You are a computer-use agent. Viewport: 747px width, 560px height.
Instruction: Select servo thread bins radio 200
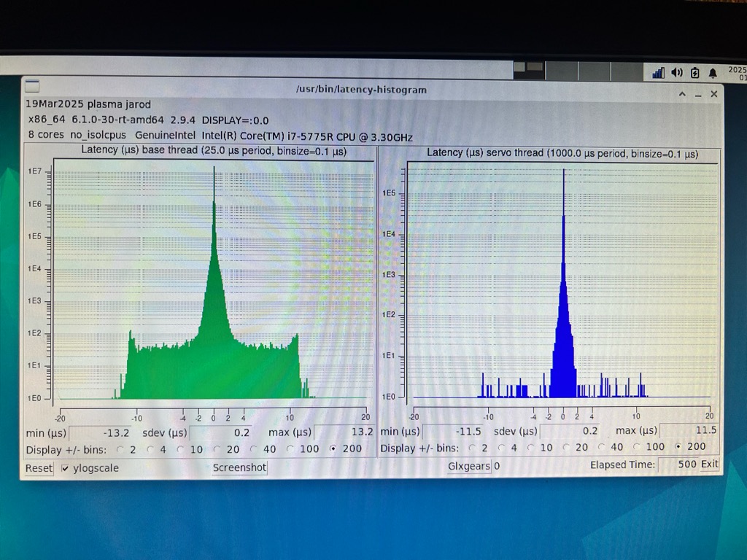click(678, 446)
